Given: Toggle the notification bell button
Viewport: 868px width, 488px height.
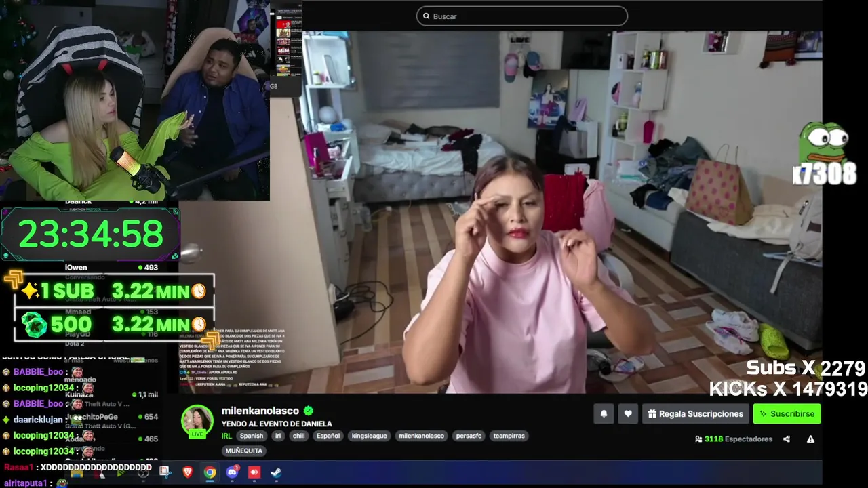Looking at the screenshot, I should [x=604, y=413].
